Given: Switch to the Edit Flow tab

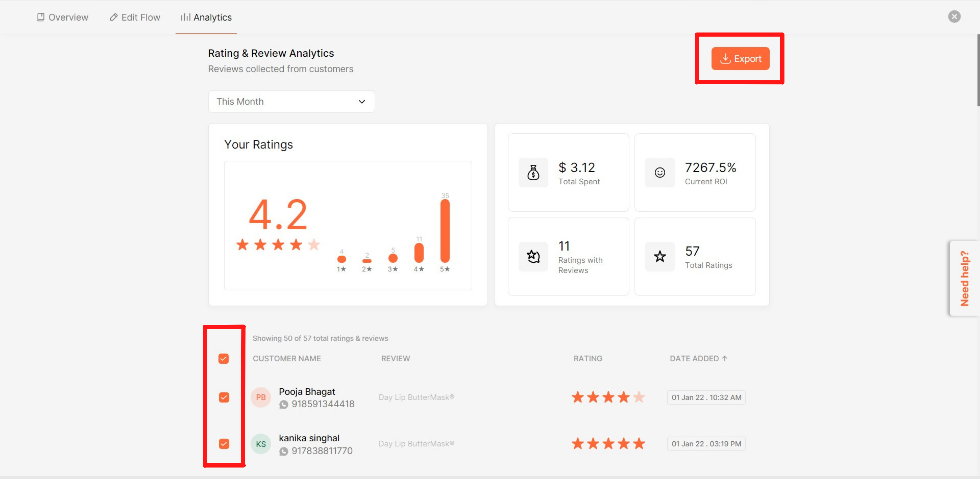Looking at the screenshot, I should coord(135,17).
